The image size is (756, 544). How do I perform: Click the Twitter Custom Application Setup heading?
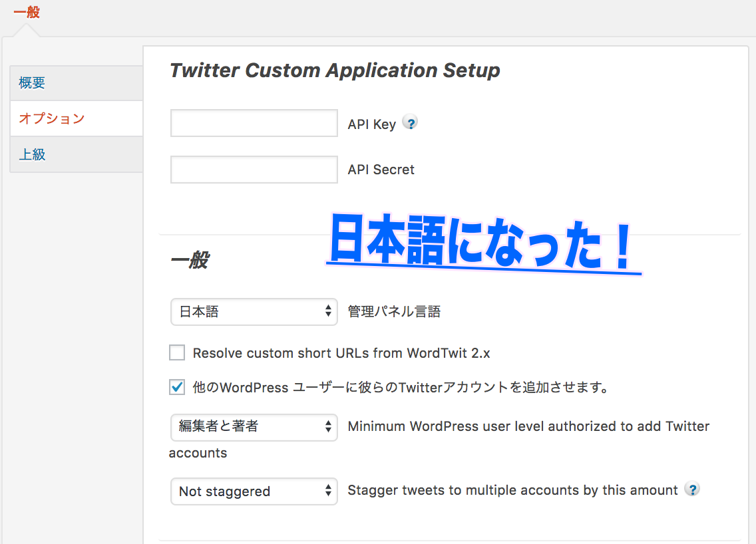pos(335,70)
